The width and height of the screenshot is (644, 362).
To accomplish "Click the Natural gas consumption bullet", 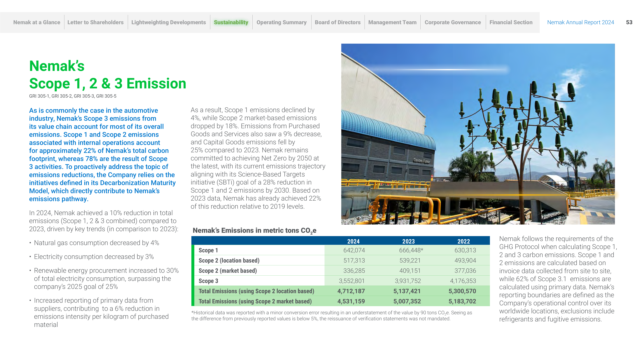I will coord(94,243).
